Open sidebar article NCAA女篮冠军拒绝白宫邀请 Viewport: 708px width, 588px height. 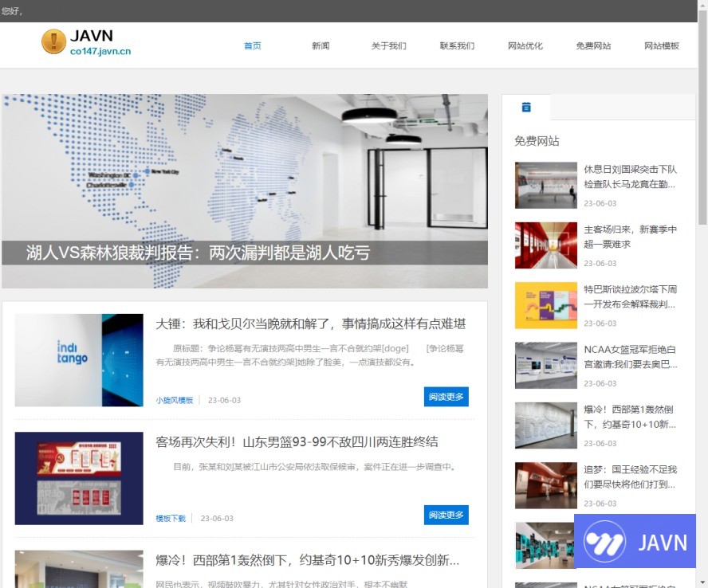click(631, 356)
